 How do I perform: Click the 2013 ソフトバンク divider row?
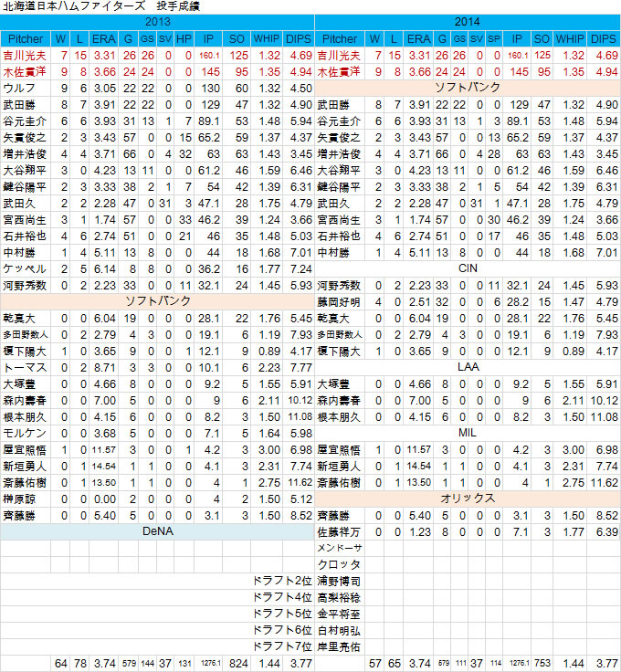157,301
